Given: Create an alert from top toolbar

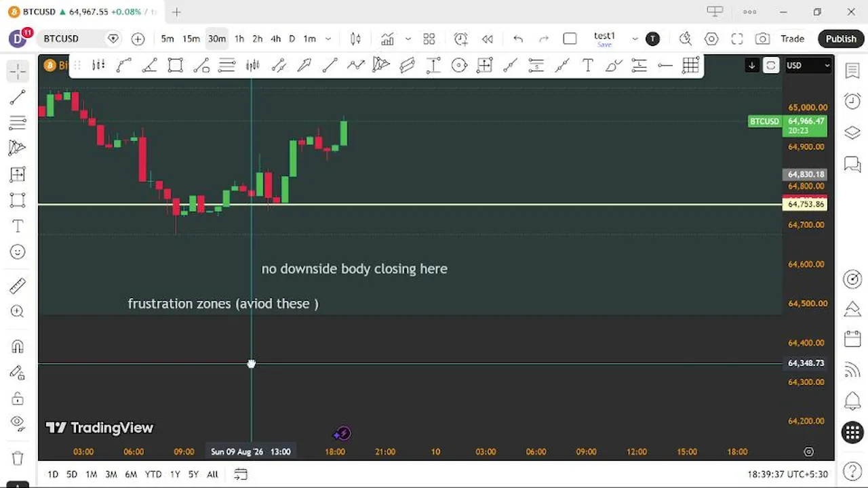Looking at the screenshot, I should coord(460,39).
